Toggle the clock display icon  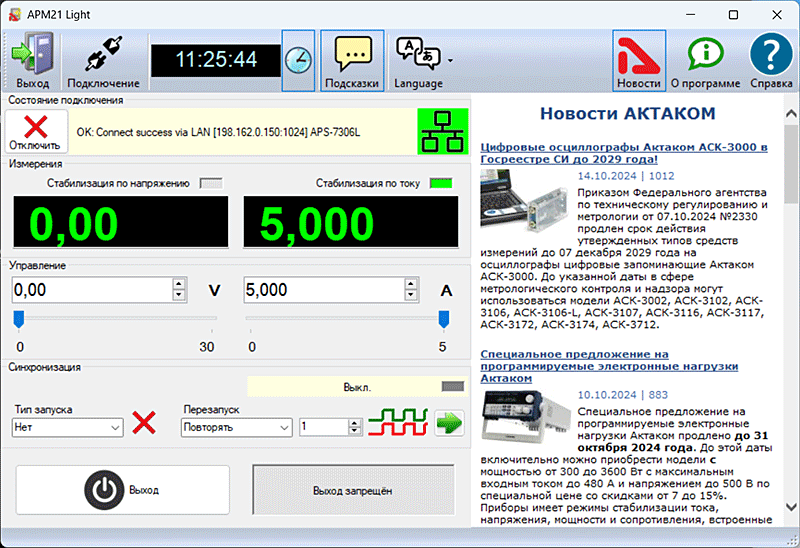[x=298, y=61]
